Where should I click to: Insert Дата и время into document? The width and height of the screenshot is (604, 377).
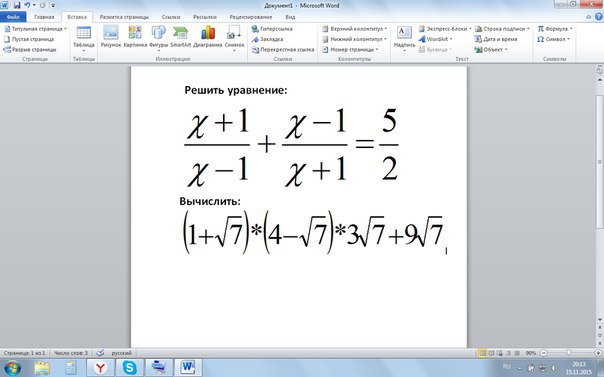point(496,39)
